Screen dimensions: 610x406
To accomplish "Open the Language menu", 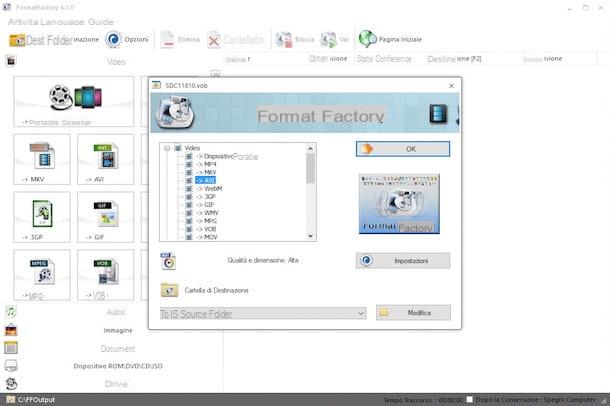I will [62, 22].
